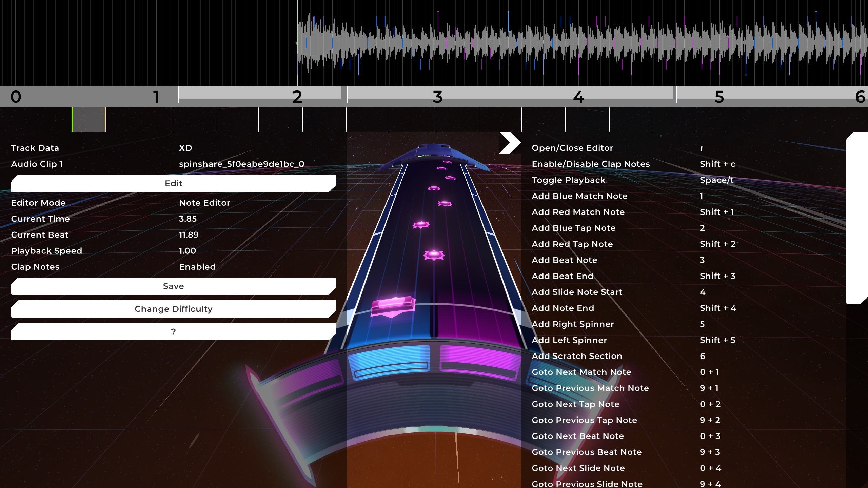Screen dimensions: 868x488
Task: Switch the Editor Mode from Note Editor
Action: [204, 203]
